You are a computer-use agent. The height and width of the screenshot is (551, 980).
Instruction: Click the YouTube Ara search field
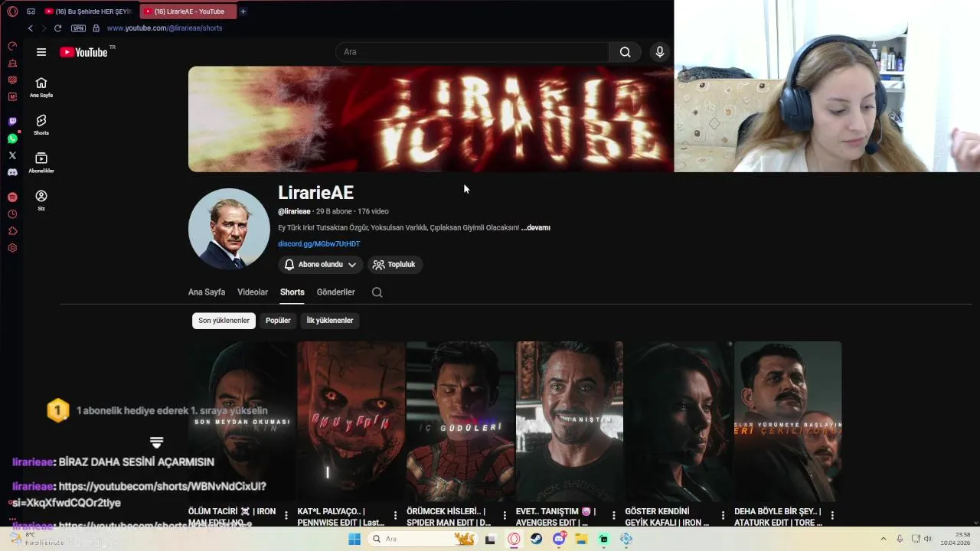(472, 52)
